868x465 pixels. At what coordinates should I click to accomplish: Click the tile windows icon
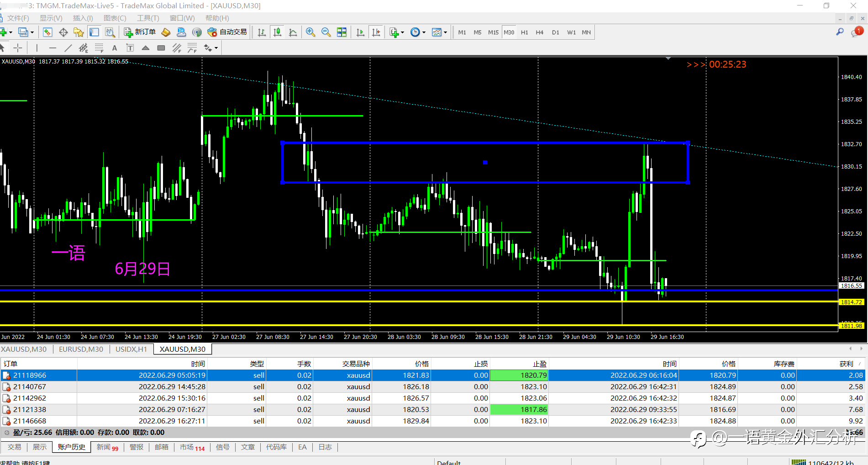342,32
